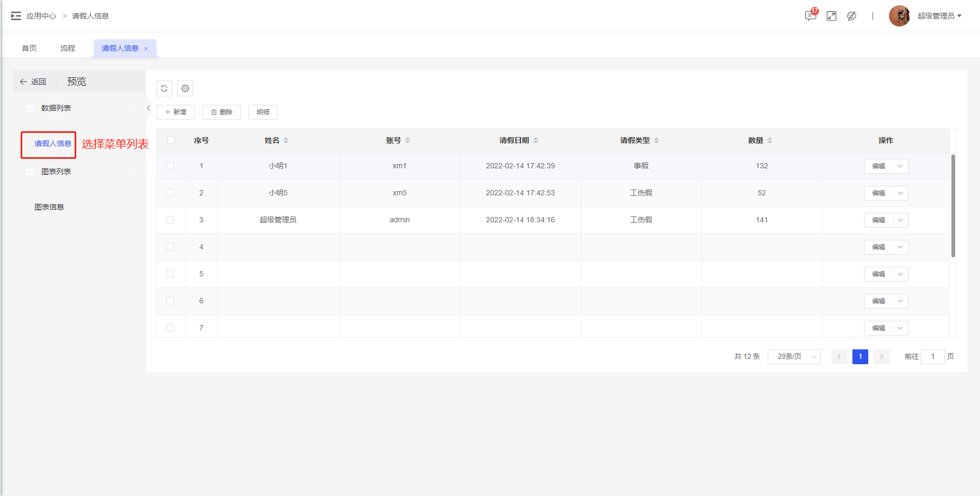This screenshot has height=496, width=980.
Task: Toggle fullscreen mode icon
Action: pyautogui.click(x=831, y=16)
